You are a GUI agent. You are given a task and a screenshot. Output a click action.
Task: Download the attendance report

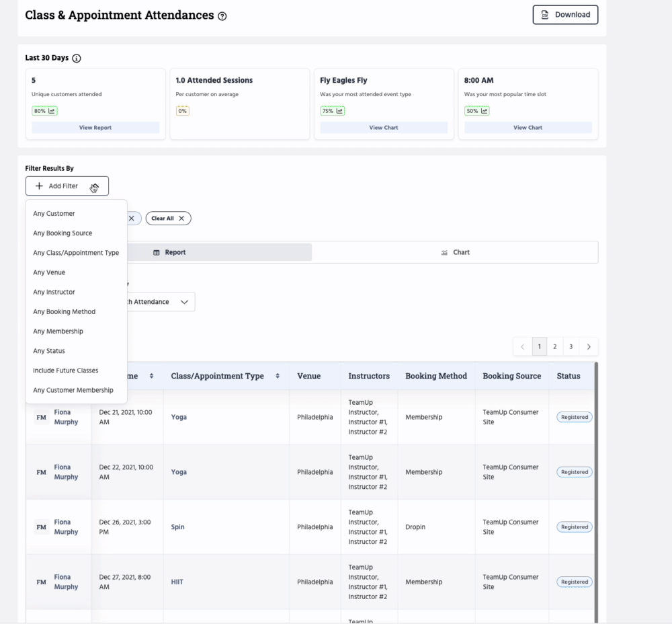point(564,15)
